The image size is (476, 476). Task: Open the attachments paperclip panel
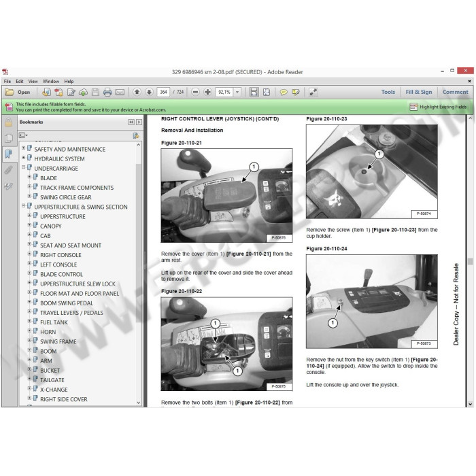pyautogui.click(x=8, y=170)
